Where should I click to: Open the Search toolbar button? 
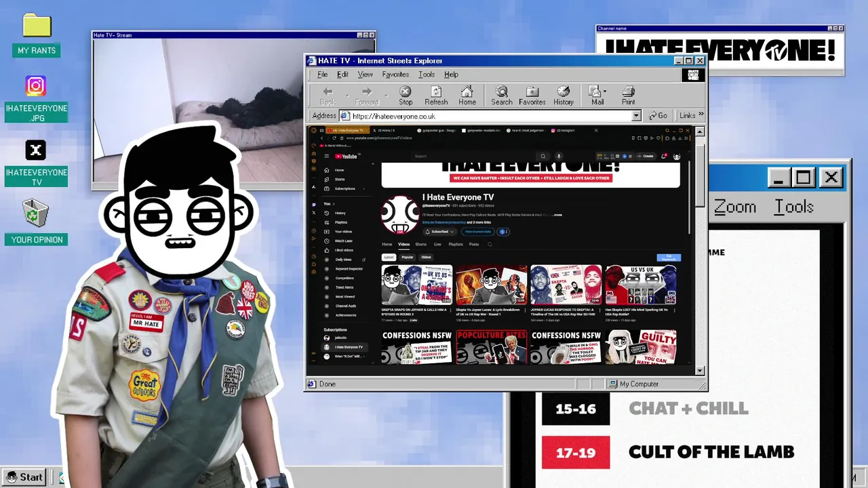click(x=502, y=96)
